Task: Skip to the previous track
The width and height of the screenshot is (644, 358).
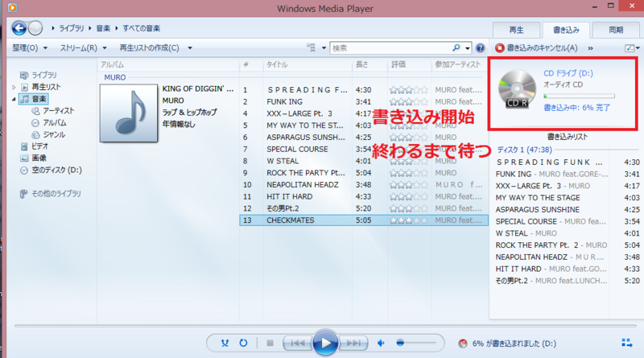Action: point(298,343)
